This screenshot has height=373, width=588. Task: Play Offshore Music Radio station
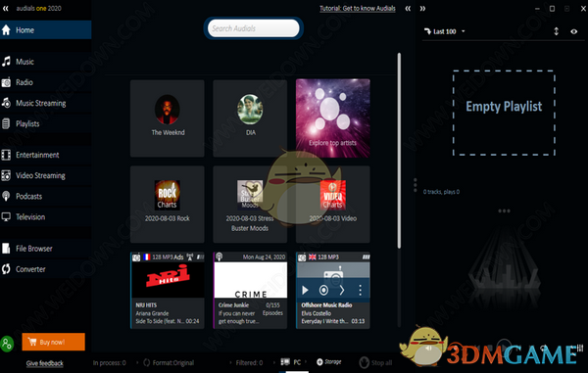(305, 290)
